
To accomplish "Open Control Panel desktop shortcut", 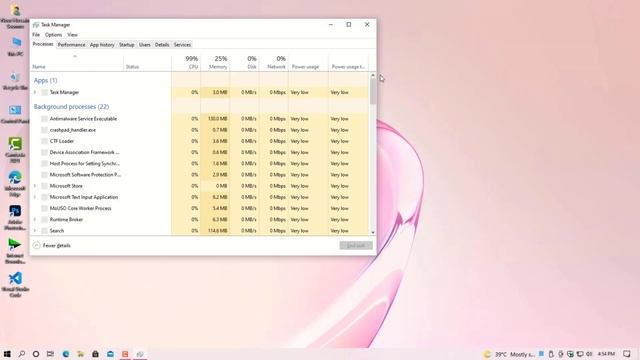I will tap(16, 114).
